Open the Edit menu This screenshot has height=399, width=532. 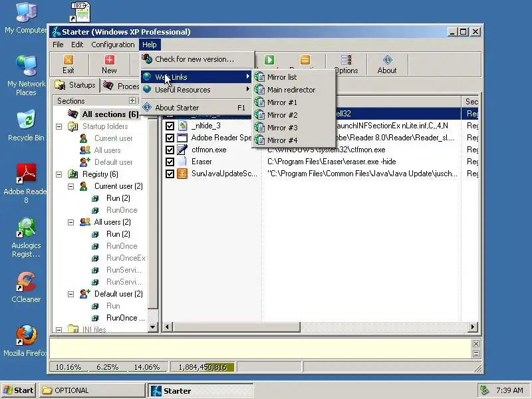77,45
